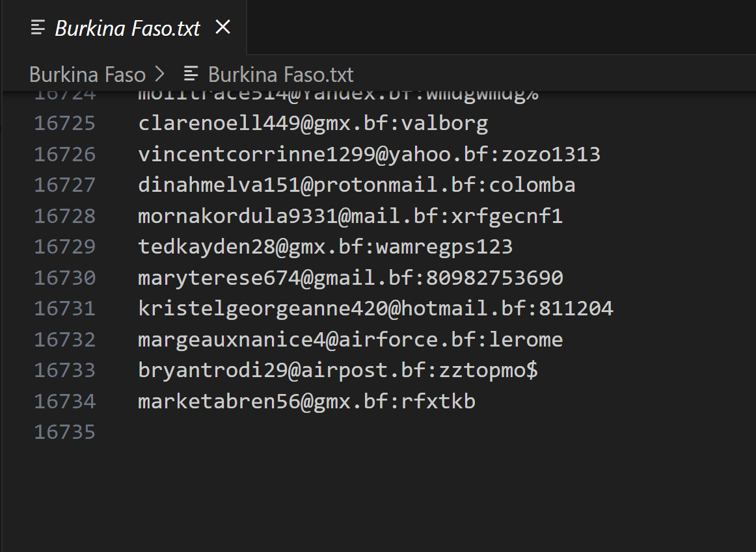Click inside the text on line 16731
The height and width of the screenshot is (552, 756).
(375, 308)
